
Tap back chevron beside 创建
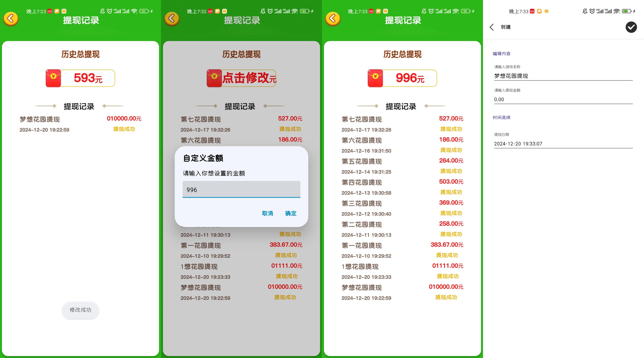[x=492, y=27]
